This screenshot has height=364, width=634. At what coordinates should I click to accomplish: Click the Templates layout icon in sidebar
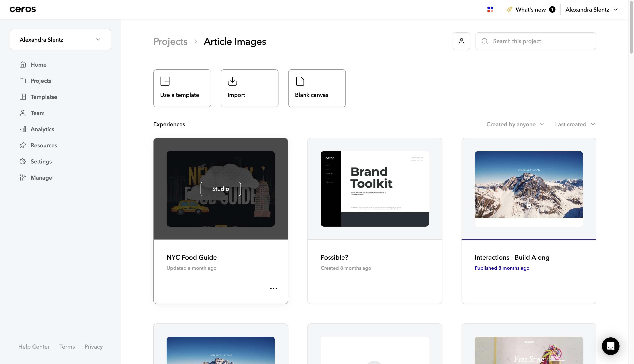pyautogui.click(x=23, y=97)
